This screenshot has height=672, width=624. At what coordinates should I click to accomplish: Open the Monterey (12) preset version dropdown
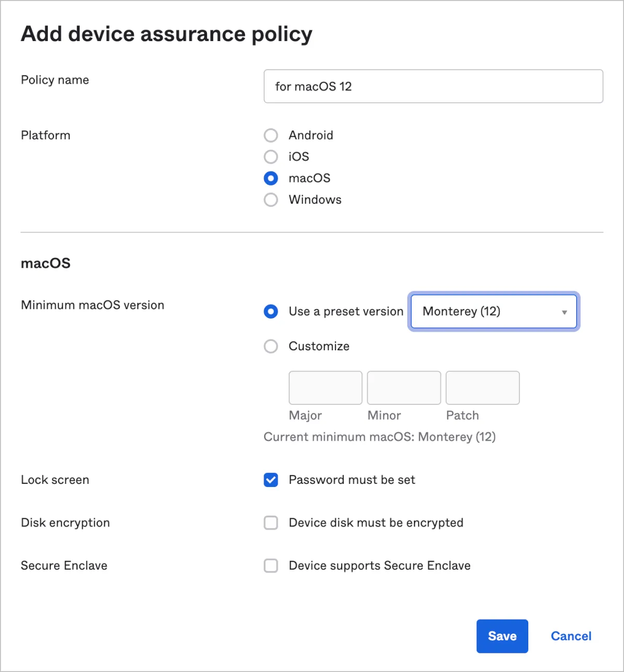[x=493, y=311]
